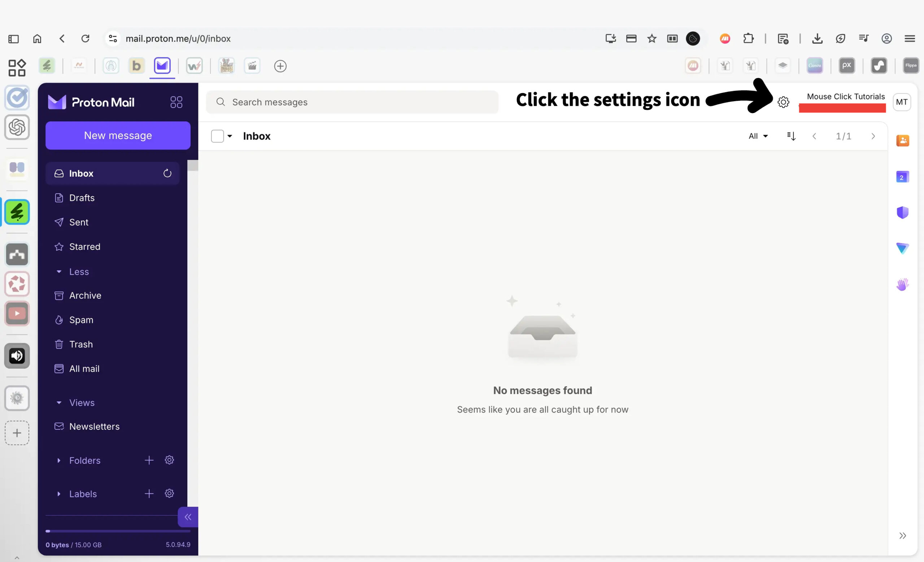This screenshot has height=562, width=924.
Task: Open Proton Calendar side panel icon
Action: click(902, 177)
